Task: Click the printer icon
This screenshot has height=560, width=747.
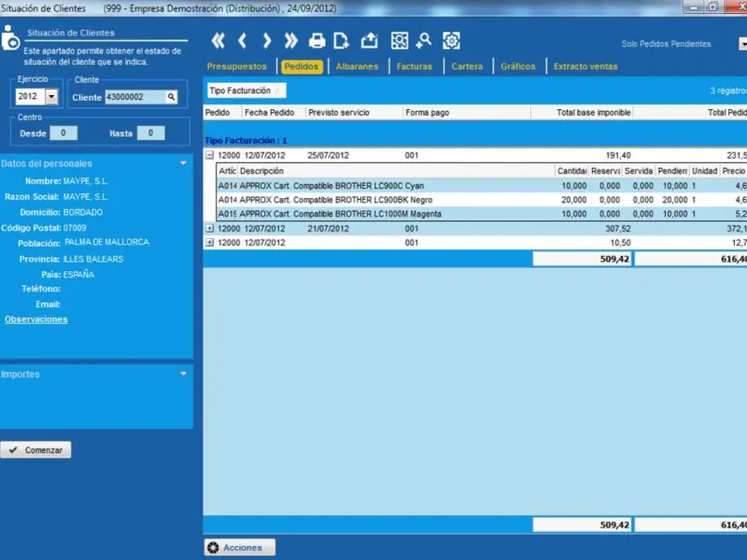Action: (x=317, y=41)
